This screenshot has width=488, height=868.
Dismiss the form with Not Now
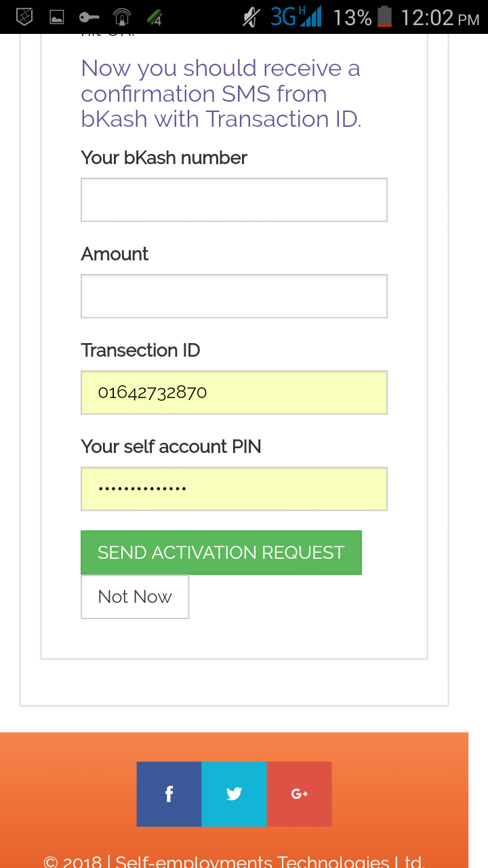(135, 597)
